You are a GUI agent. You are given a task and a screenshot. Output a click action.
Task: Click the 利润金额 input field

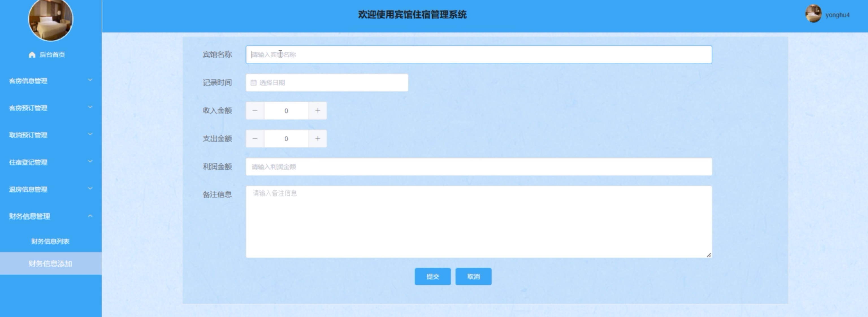(479, 167)
